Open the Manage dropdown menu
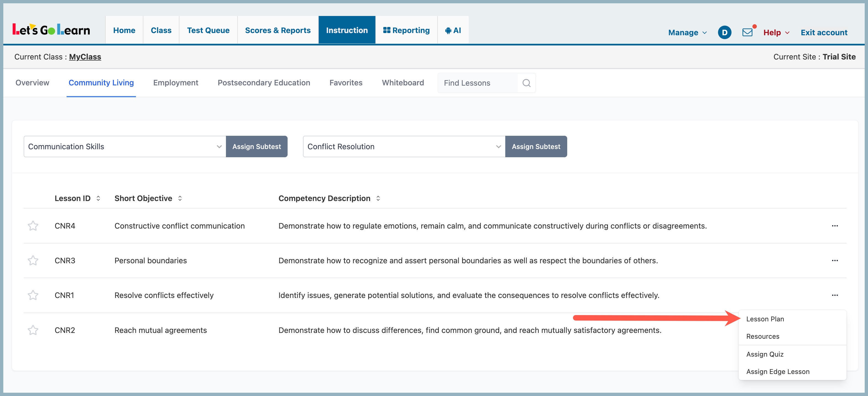This screenshot has height=396, width=868. point(687,32)
